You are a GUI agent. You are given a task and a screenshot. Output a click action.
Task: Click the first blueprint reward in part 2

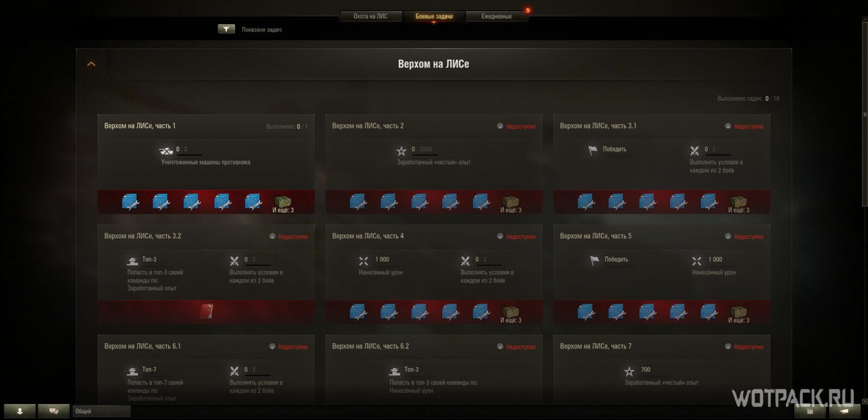[x=359, y=202]
